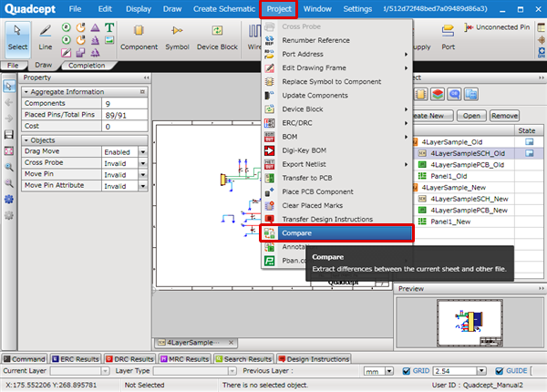Click the State icon for 4LayerSampleSCH_Old
547x392 pixels.
(529, 153)
